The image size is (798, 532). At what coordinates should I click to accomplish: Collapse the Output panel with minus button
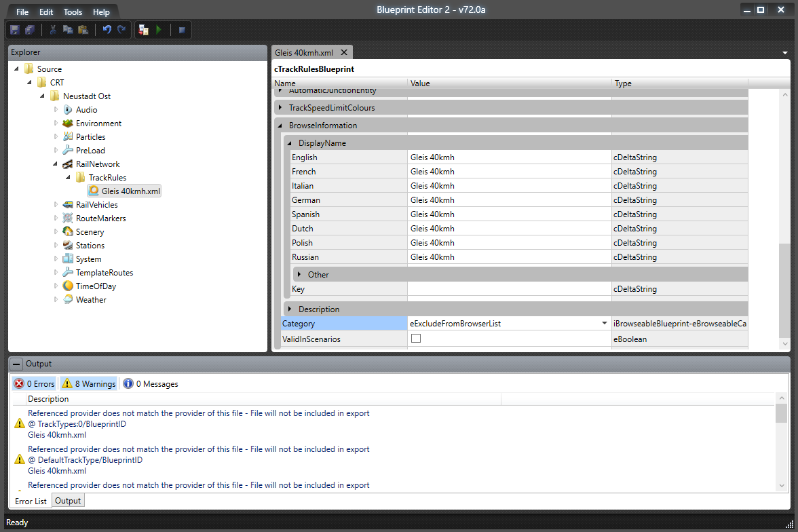point(17,364)
